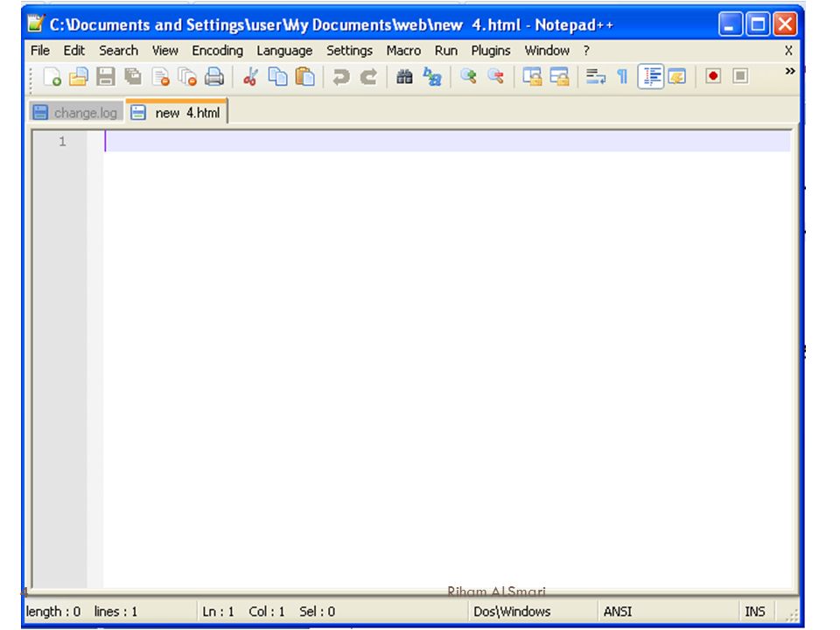Image resolution: width=840 pixels, height=630 pixels.
Task: Open the Search menu
Action: (118, 51)
